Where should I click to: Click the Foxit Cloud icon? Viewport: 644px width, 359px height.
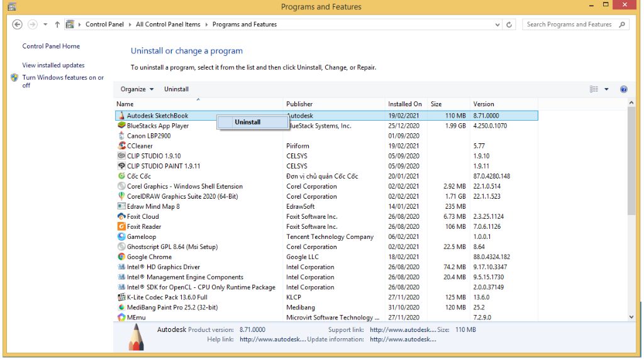click(x=121, y=216)
